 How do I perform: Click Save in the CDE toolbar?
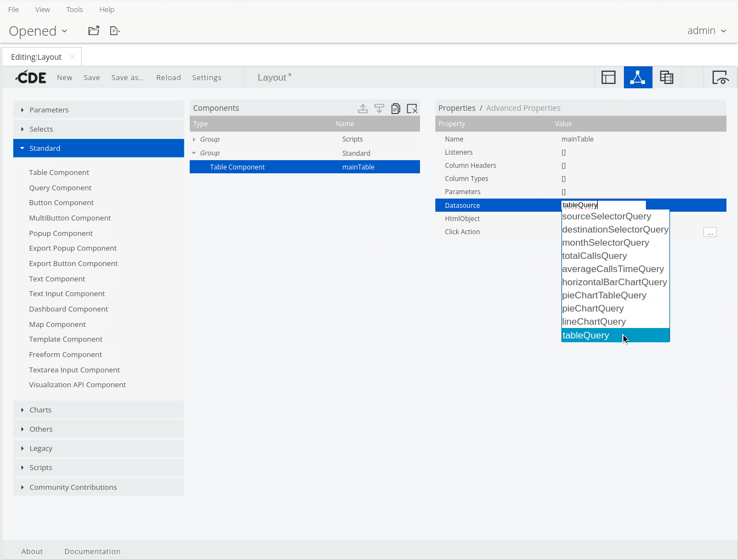click(92, 77)
